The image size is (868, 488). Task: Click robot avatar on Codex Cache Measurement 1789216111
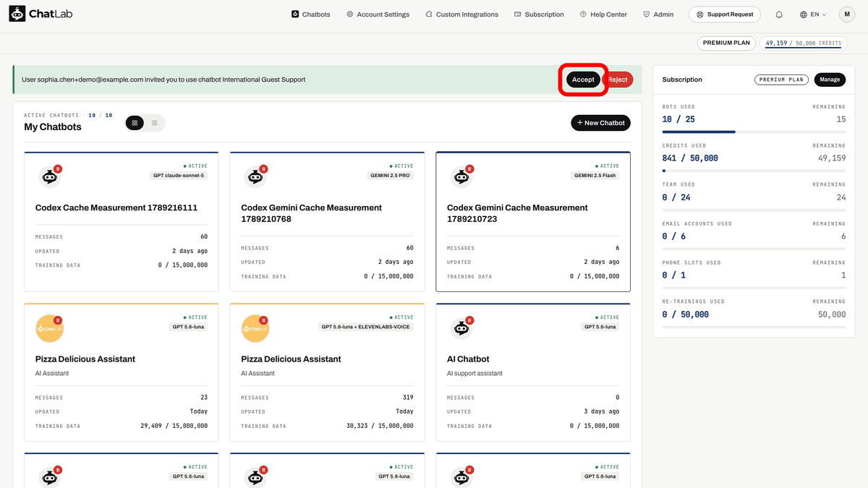click(x=48, y=176)
